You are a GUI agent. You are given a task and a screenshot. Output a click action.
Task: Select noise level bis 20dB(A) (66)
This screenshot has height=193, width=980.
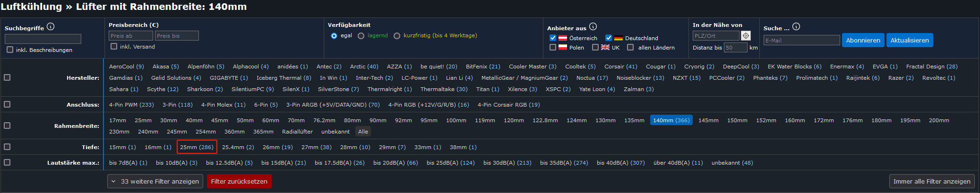point(395,163)
